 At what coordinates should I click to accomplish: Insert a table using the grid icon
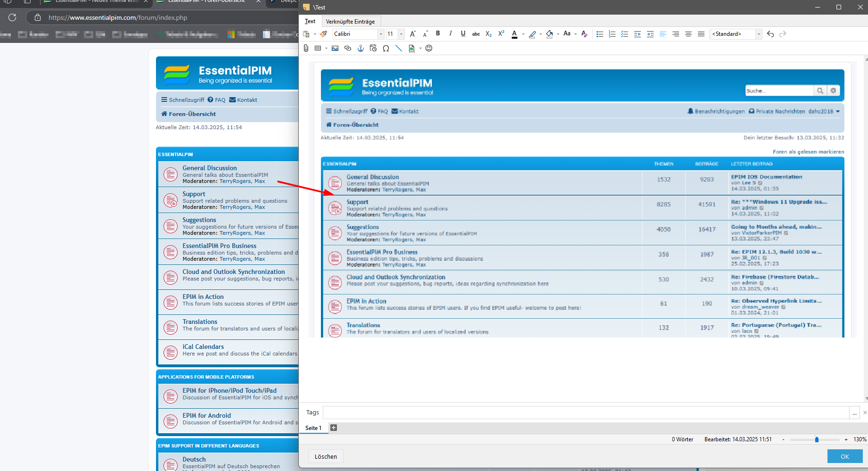pos(318,48)
